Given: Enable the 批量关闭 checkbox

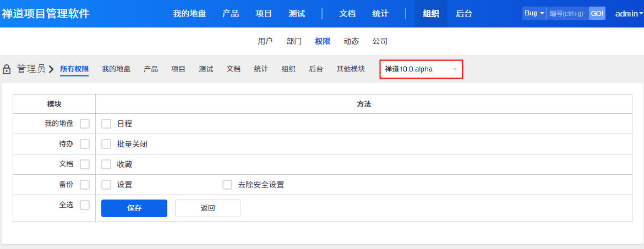Looking at the screenshot, I should (106, 144).
